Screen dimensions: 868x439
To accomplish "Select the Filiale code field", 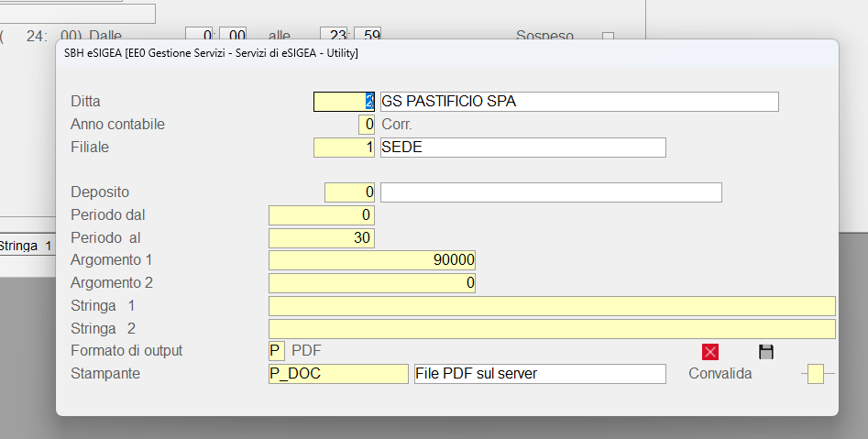I will 344,148.
